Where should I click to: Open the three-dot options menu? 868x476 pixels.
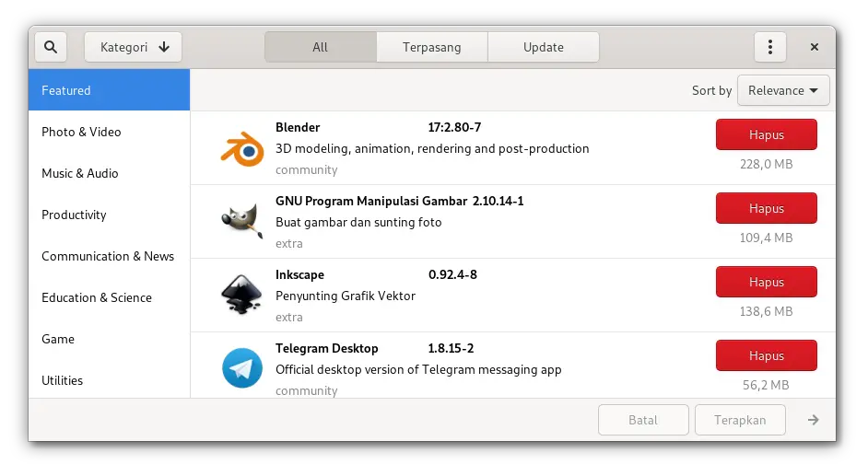click(x=770, y=47)
